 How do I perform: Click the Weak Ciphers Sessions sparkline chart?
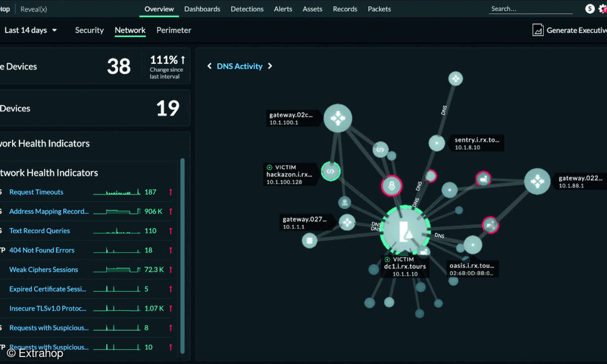(x=117, y=269)
